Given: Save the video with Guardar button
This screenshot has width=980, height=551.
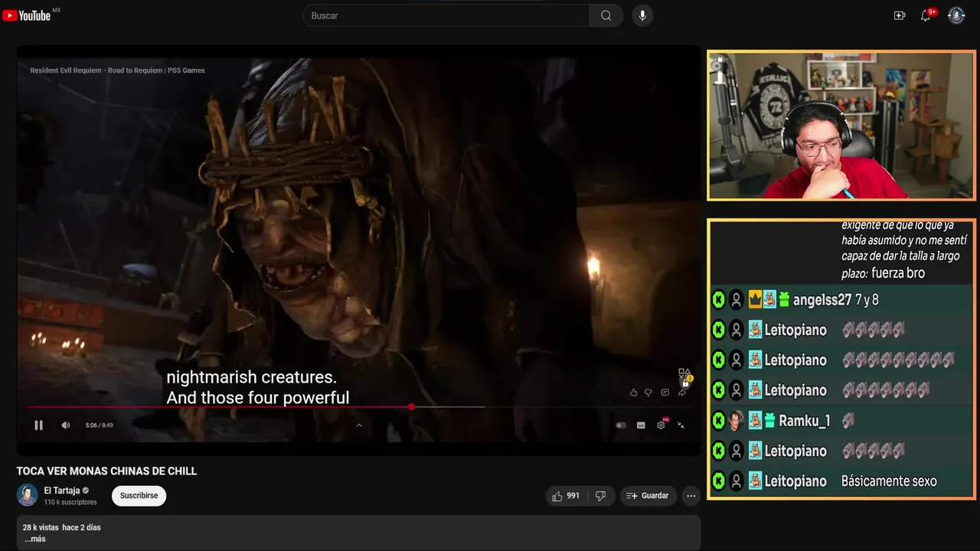Looking at the screenshot, I should pos(648,496).
